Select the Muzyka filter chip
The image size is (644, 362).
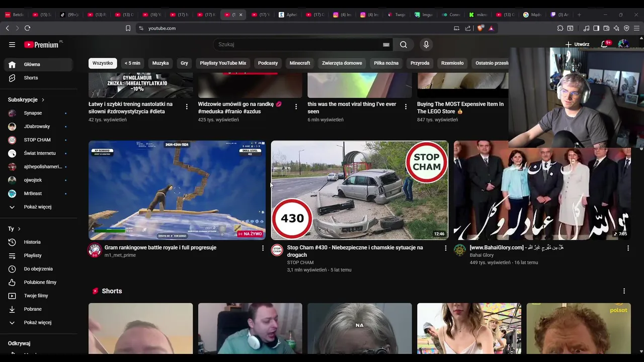(x=160, y=63)
